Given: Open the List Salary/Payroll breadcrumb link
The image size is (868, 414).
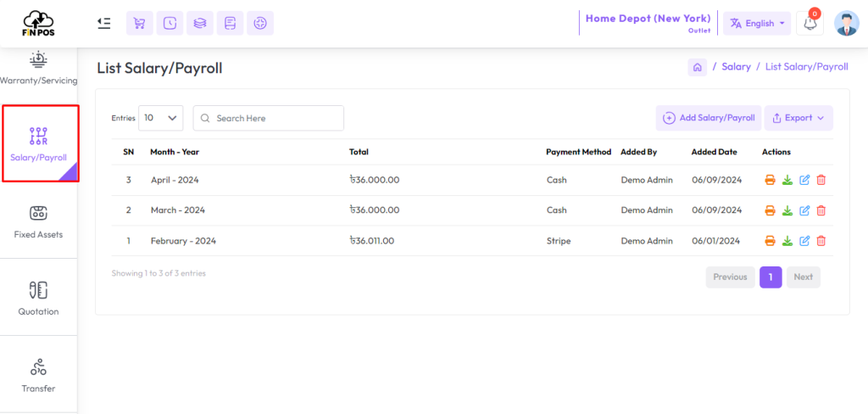Looking at the screenshot, I should pos(807,67).
